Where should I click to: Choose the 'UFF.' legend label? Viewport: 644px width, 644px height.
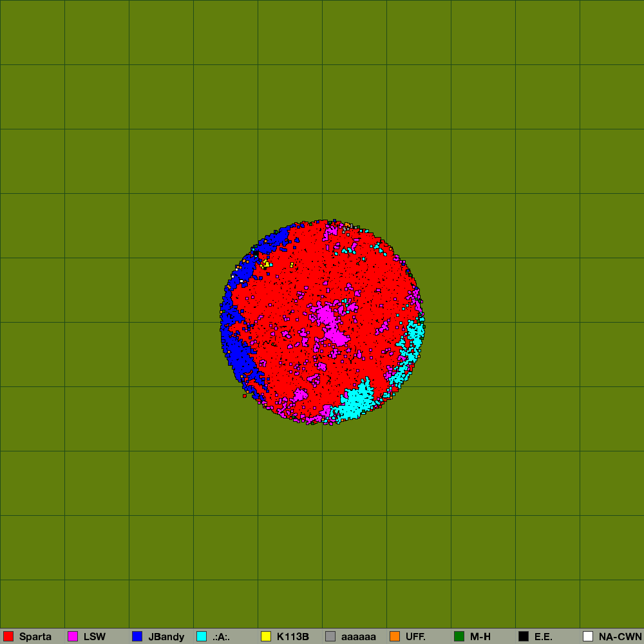point(415,637)
